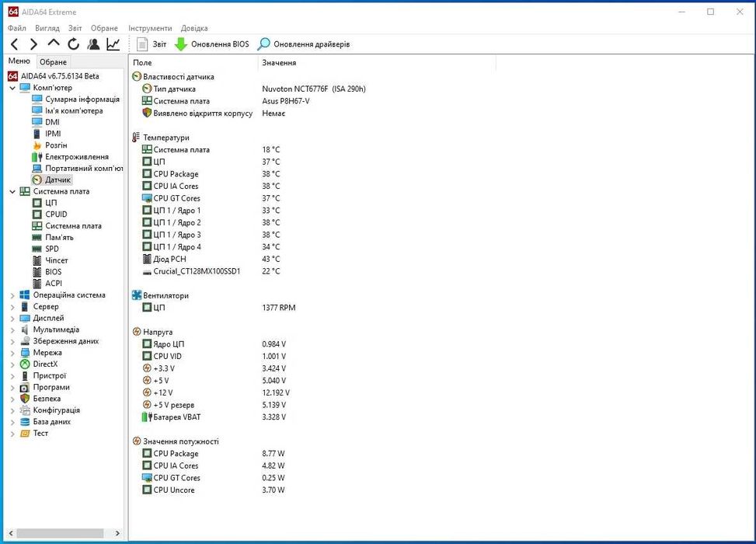The height and width of the screenshot is (544, 756).
Task: Expand the Мультимедіа tree node
Action: [x=12, y=330]
